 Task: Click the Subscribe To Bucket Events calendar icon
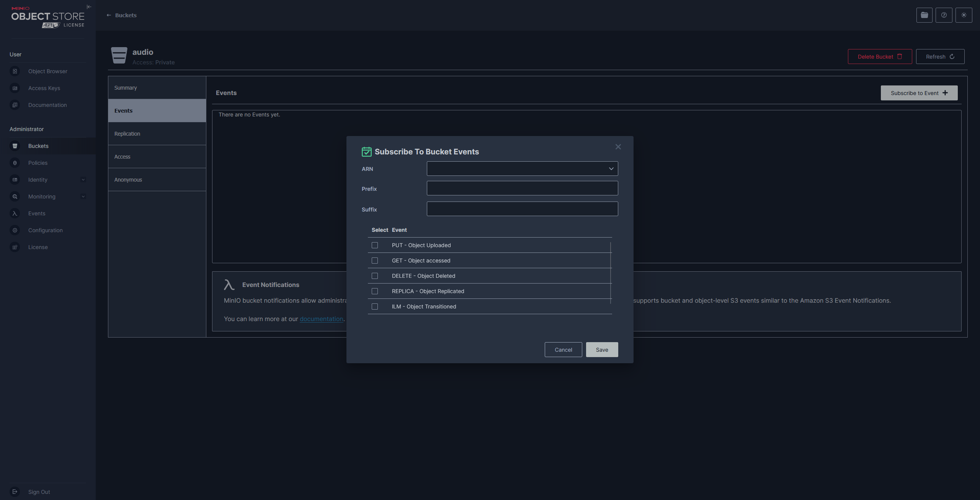point(366,152)
